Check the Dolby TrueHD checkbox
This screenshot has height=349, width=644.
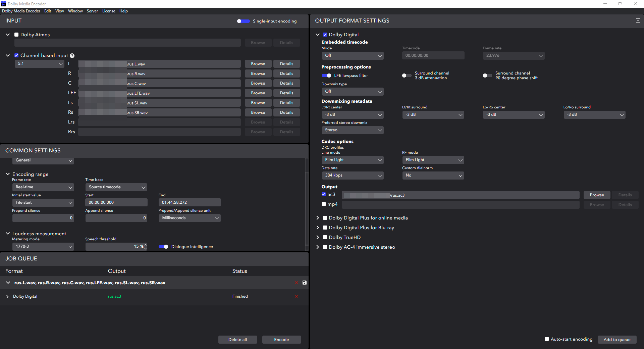[x=325, y=237]
